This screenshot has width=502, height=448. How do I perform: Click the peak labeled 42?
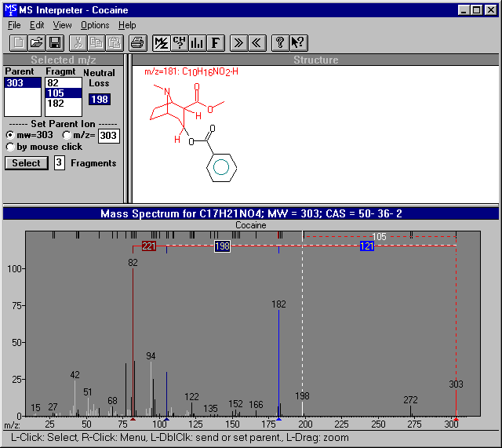pos(75,398)
